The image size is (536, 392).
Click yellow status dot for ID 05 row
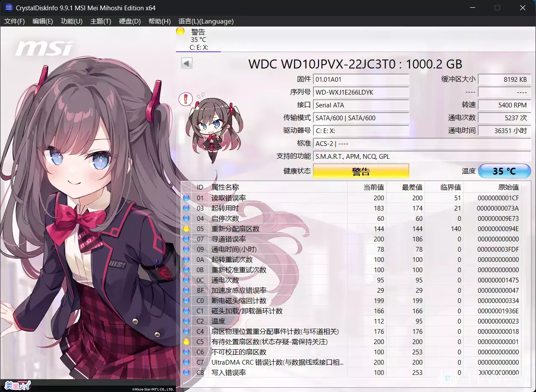(x=186, y=229)
